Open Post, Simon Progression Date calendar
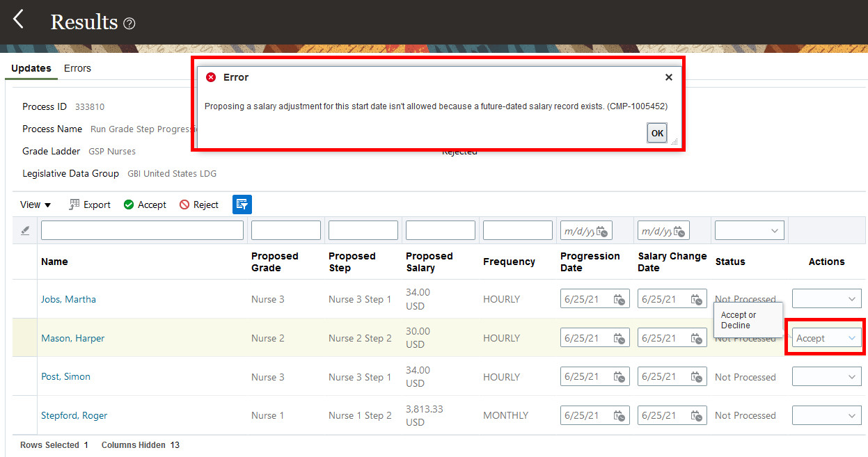Screen dimensions: 868x457 pos(619,377)
